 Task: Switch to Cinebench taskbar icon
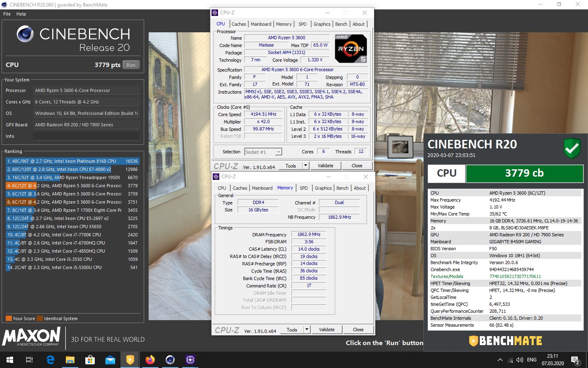point(170,360)
